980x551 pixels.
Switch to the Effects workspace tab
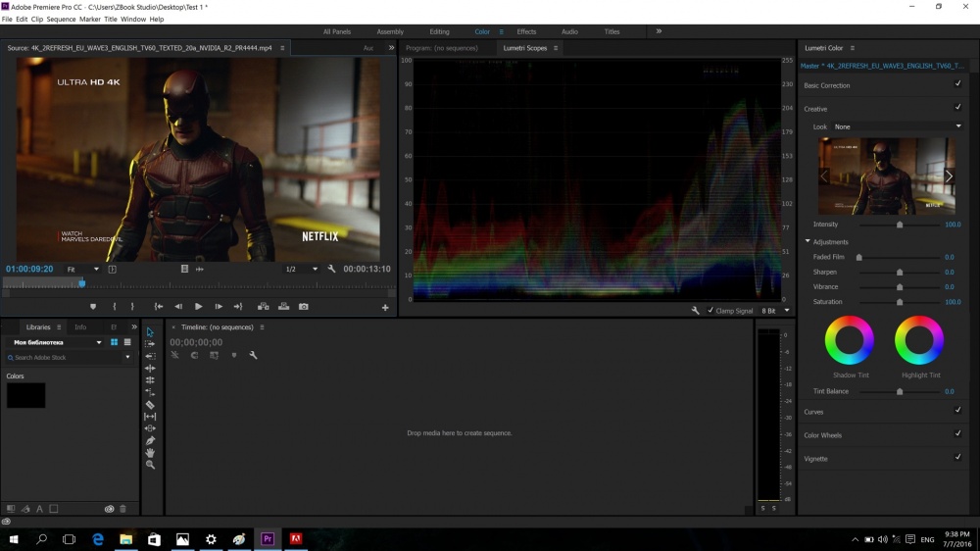[526, 31]
